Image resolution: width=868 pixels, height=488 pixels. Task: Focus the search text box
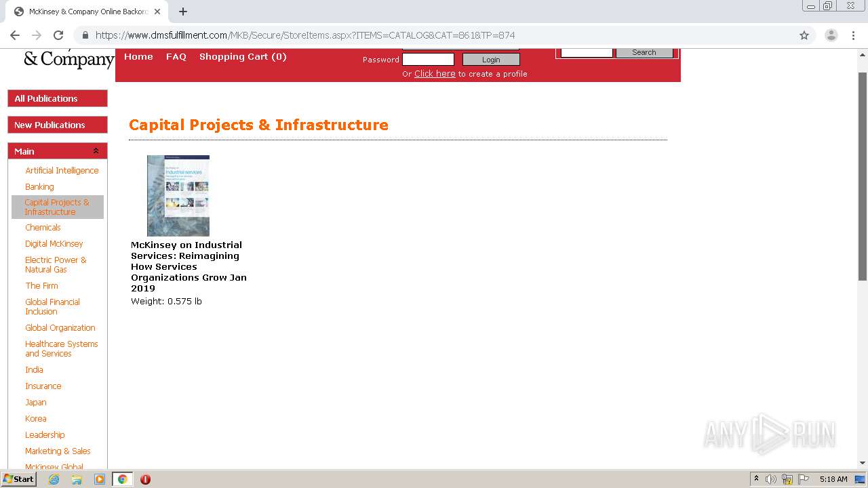tap(587, 52)
